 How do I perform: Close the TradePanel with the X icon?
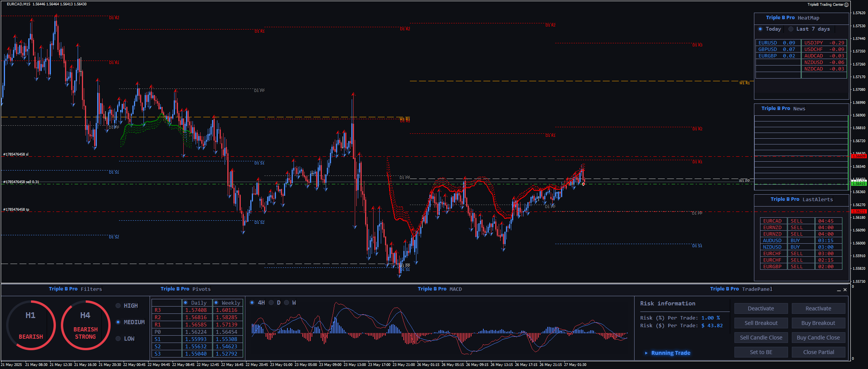pos(845,290)
